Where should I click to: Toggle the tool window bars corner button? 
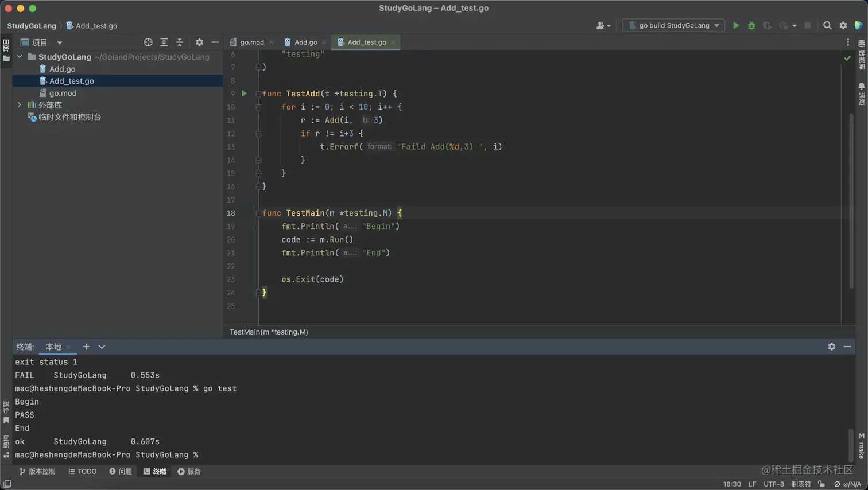(x=7, y=484)
